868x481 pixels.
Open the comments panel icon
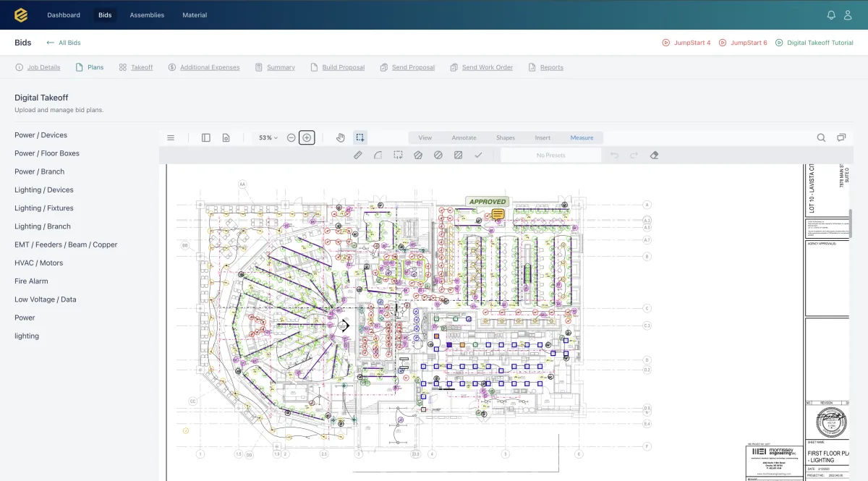841,137
